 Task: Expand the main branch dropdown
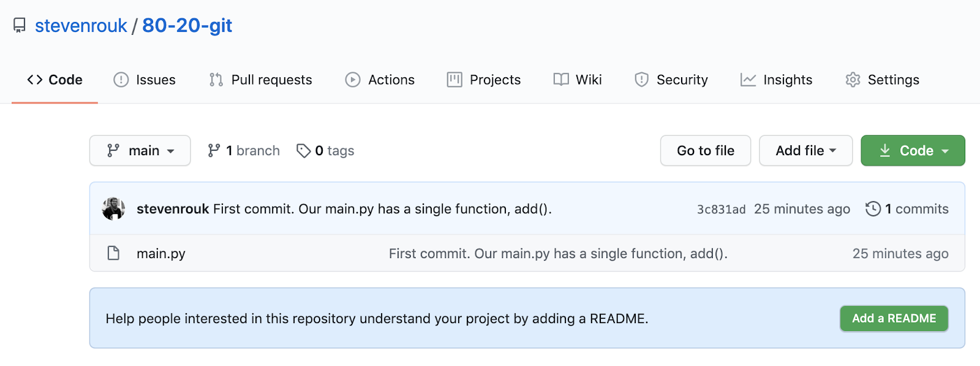pyautogui.click(x=140, y=151)
